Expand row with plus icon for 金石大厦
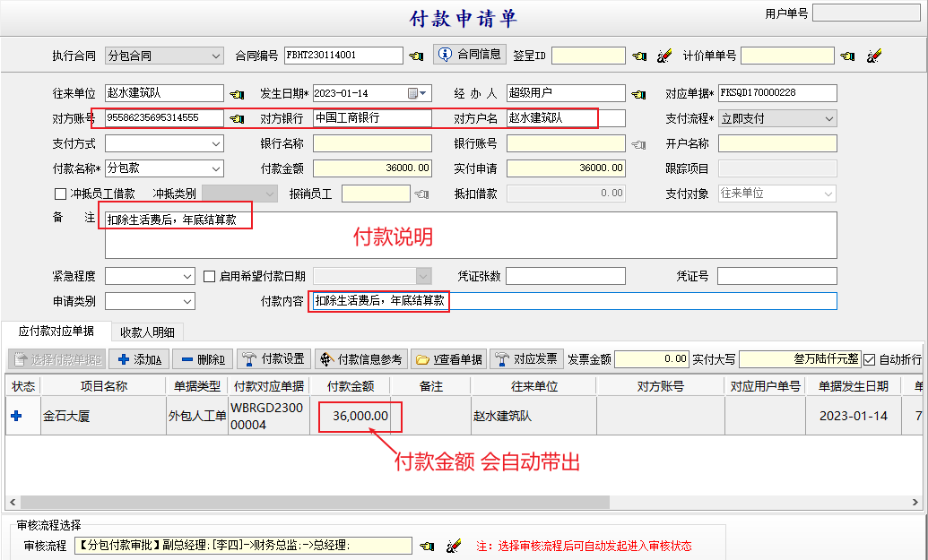928x560 pixels. (16, 416)
